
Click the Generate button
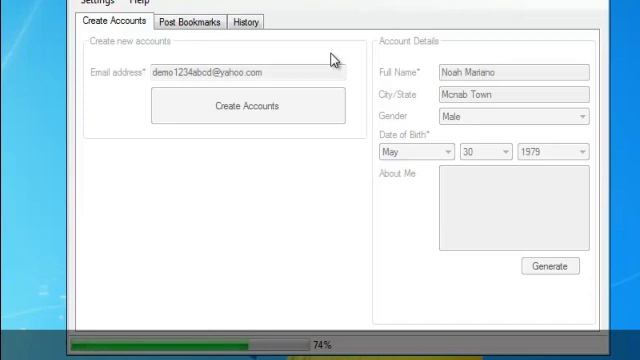point(550,266)
